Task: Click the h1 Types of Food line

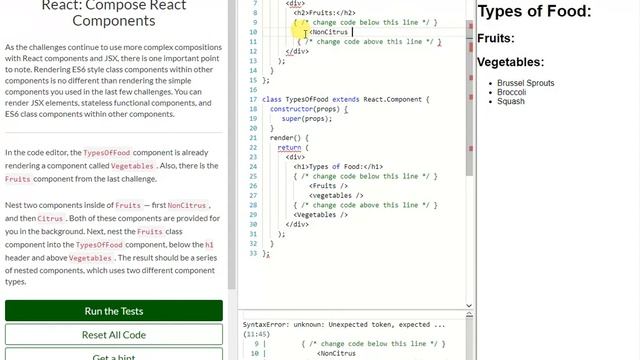Action: click(338, 167)
